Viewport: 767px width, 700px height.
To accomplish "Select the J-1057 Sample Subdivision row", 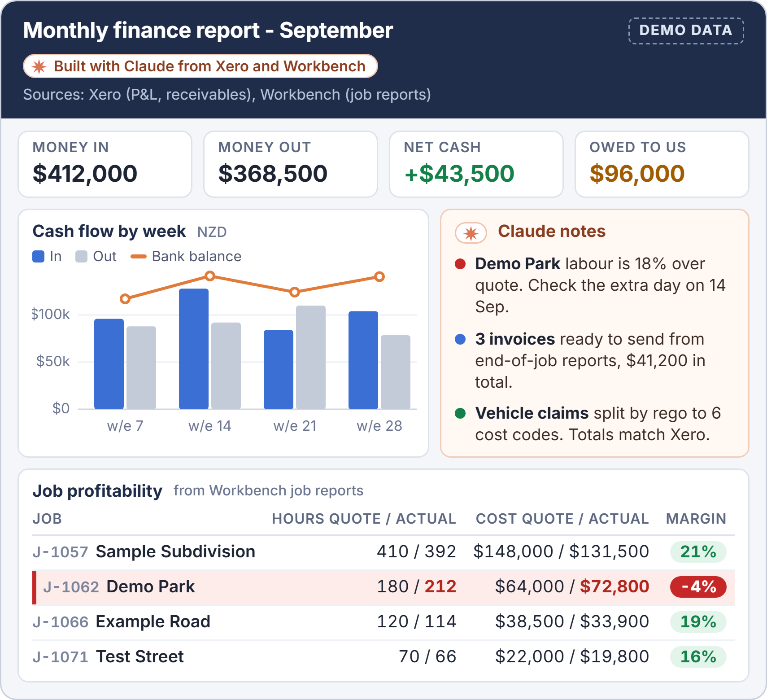I will coord(383,552).
